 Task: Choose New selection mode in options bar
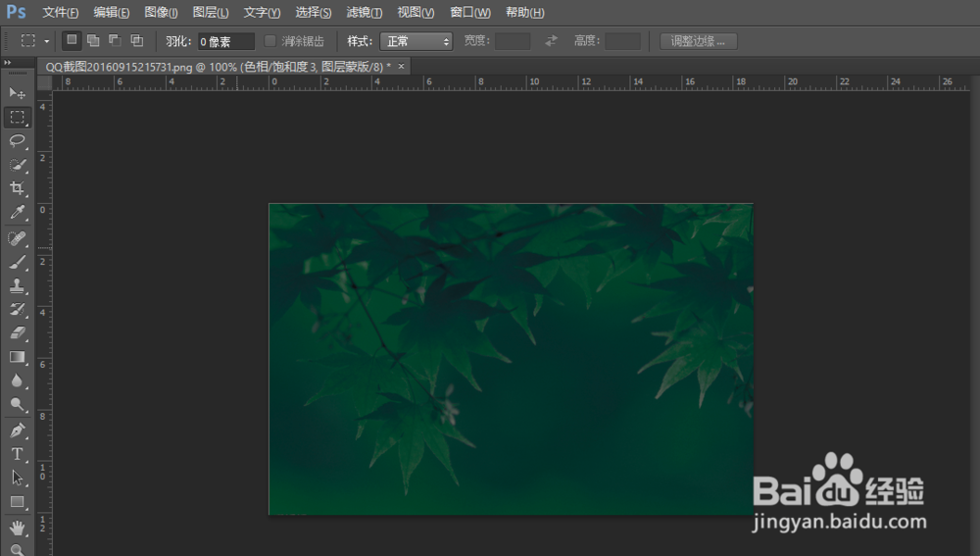(72, 40)
